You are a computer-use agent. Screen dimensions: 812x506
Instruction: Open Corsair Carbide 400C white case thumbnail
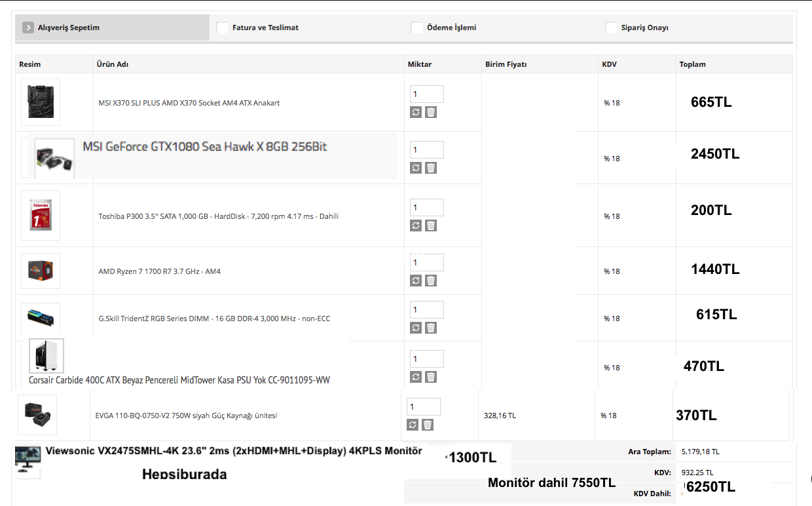(x=47, y=356)
